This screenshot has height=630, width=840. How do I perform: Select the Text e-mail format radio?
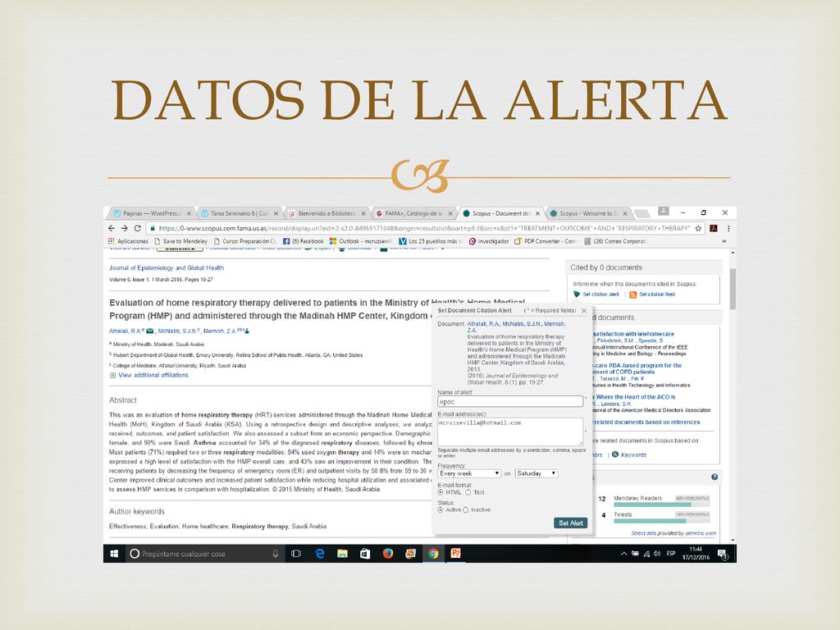click(468, 492)
